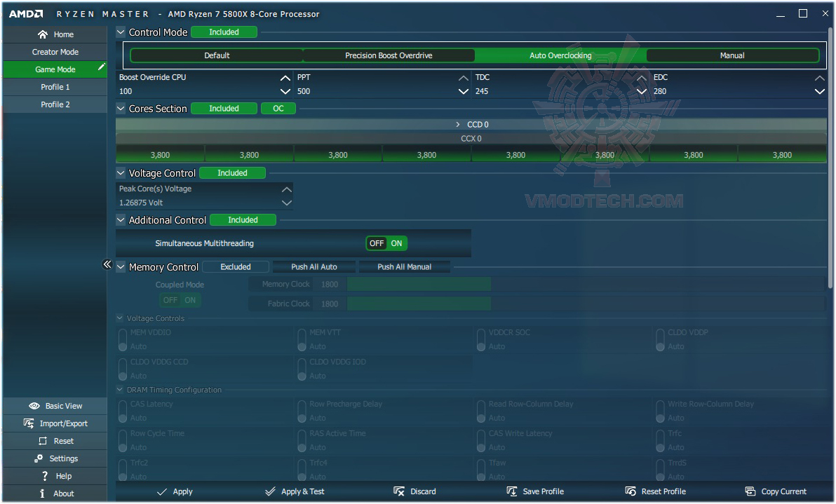The width and height of the screenshot is (836, 504).
Task: Select Auto Overclocking mode
Action: click(560, 55)
